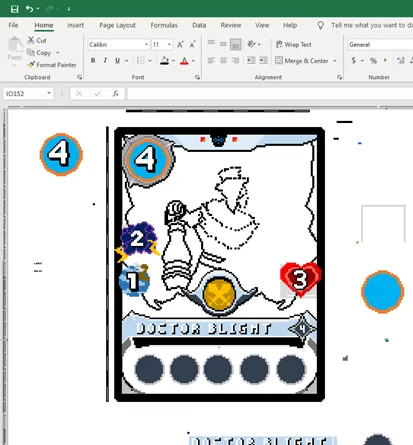The height and width of the screenshot is (445, 413).
Task: Expand the Copy dropdown arrow
Action: tap(57, 53)
